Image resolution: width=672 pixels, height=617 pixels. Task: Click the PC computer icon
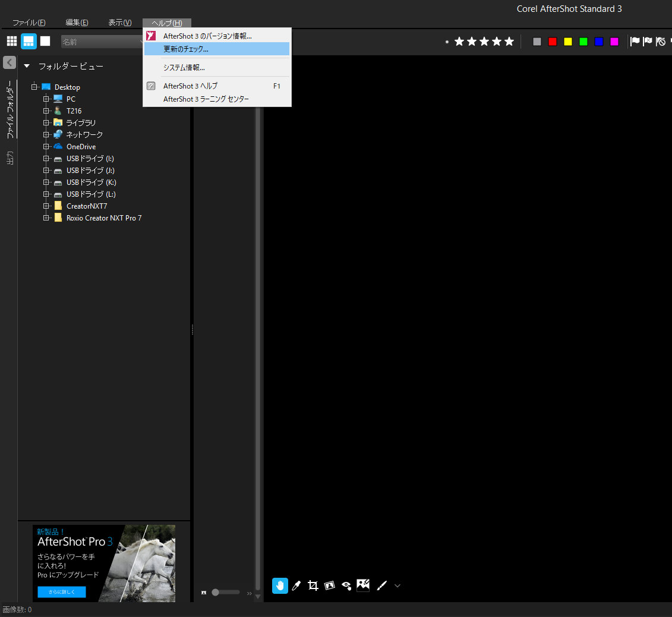[x=58, y=99]
